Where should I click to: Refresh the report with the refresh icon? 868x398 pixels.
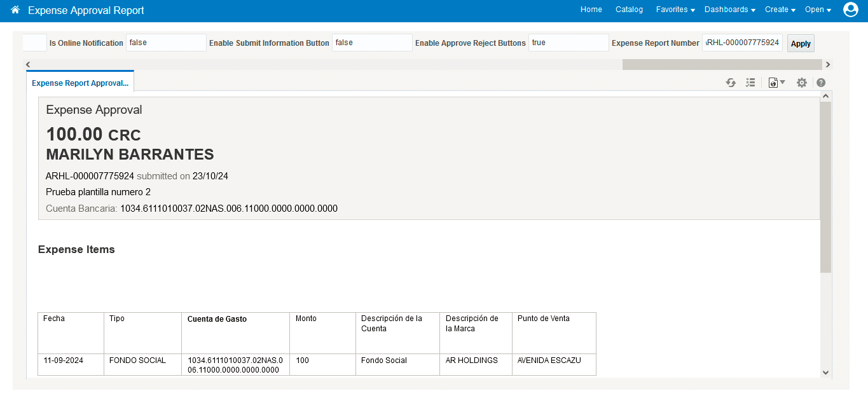coord(731,83)
